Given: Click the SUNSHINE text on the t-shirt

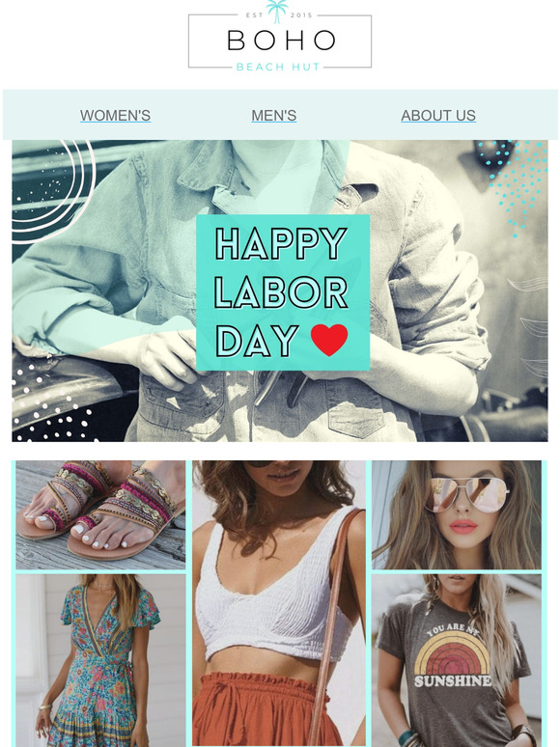Looking at the screenshot, I should (453, 680).
